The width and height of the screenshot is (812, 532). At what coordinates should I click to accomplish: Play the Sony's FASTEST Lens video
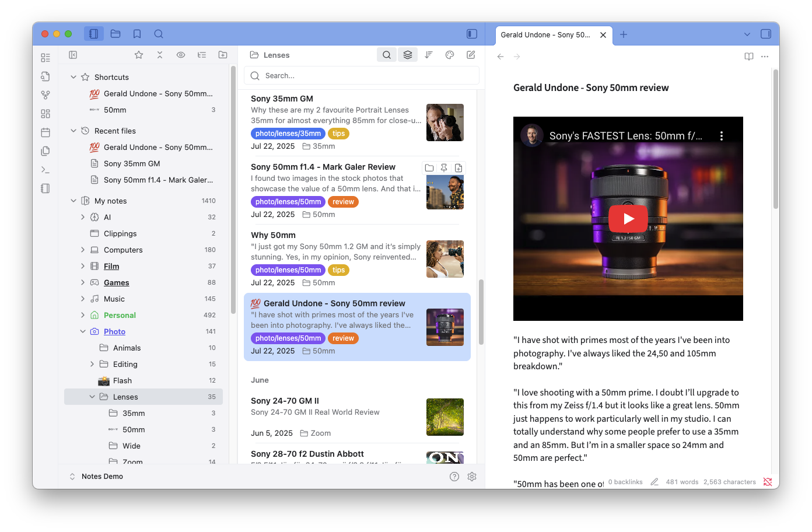point(628,219)
